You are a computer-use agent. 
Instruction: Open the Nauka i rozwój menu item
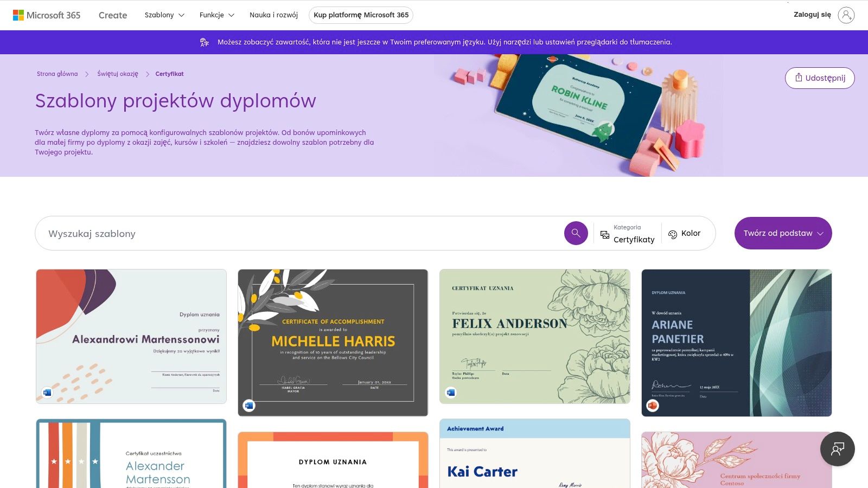(x=273, y=15)
